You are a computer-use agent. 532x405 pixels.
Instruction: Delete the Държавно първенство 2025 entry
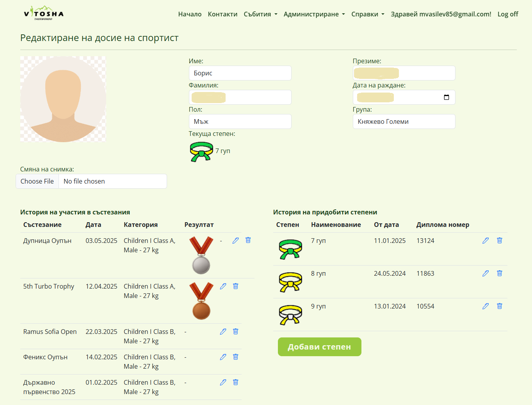point(235,382)
